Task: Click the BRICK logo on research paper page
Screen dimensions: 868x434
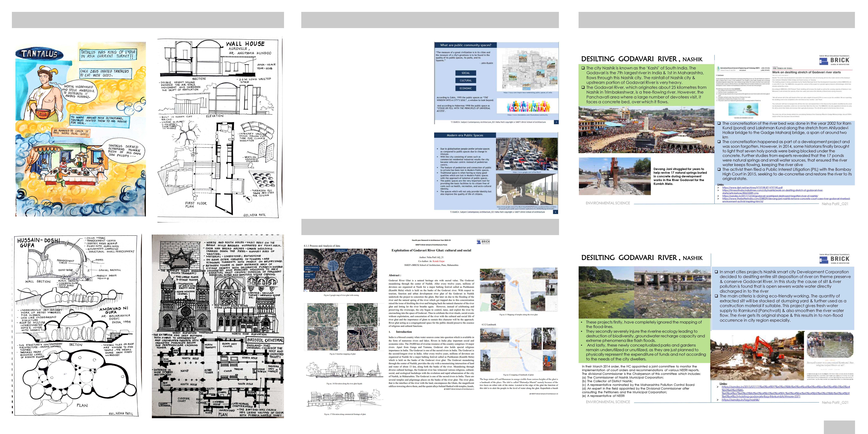Action: tap(484, 242)
